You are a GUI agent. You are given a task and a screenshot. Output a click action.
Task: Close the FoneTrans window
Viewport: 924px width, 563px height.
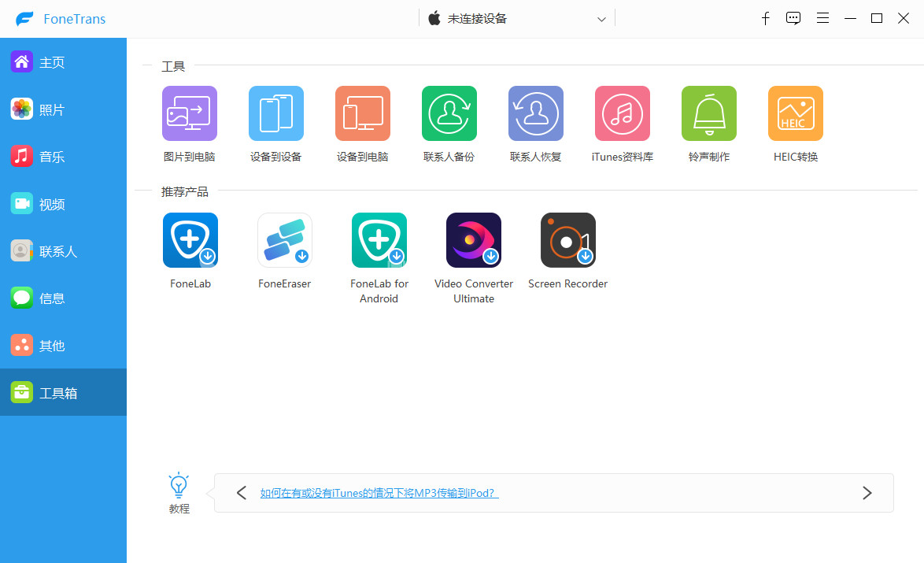coord(904,18)
